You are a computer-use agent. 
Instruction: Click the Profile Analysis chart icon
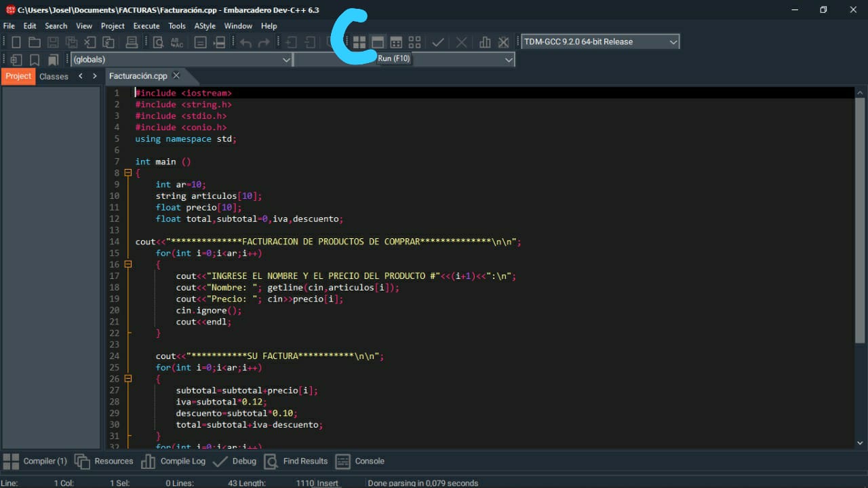(x=484, y=41)
